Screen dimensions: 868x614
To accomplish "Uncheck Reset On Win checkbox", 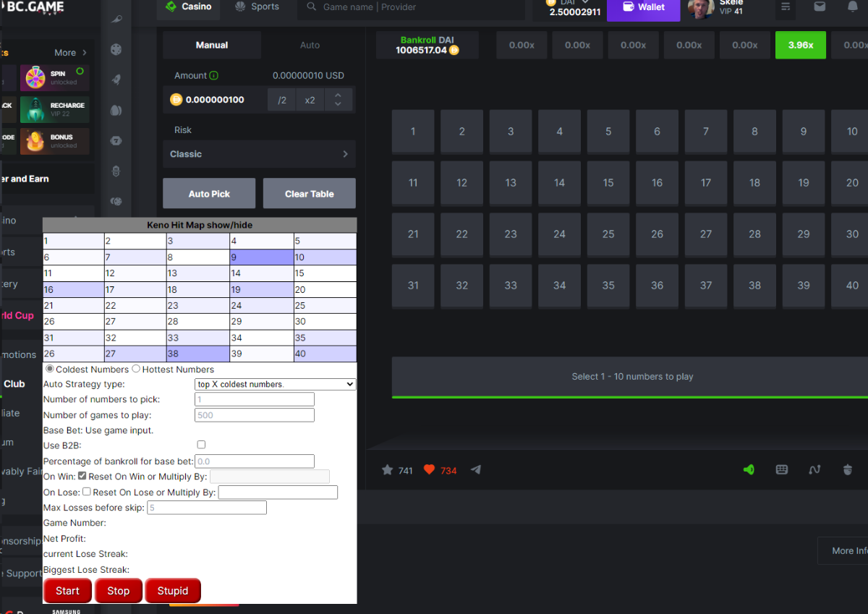I will tap(82, 476).
